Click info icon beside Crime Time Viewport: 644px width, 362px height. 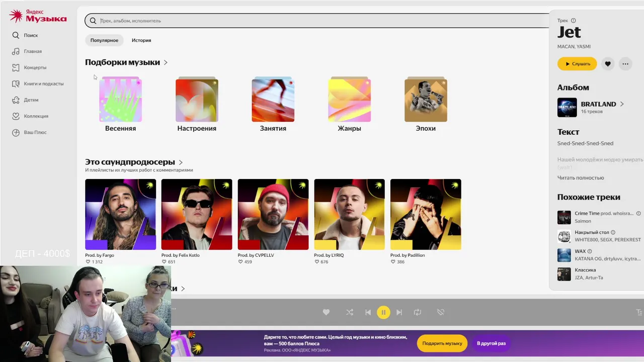(638, 214)
